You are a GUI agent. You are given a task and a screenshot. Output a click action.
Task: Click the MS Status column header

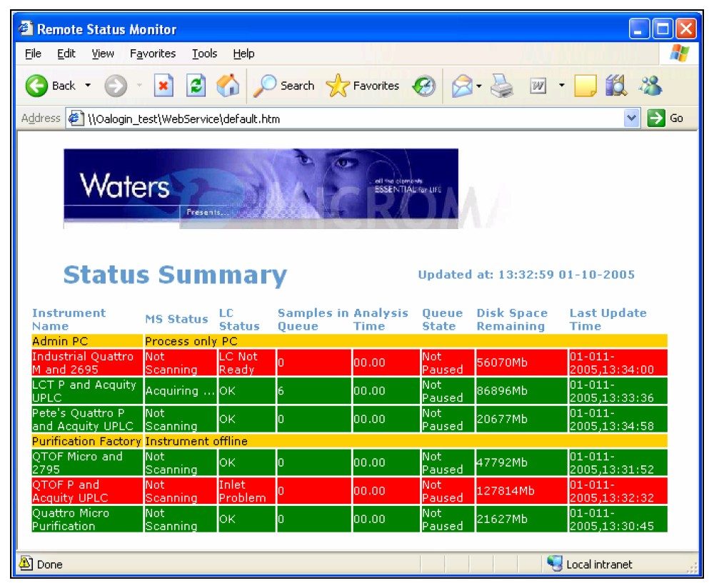tap(176, 319)
